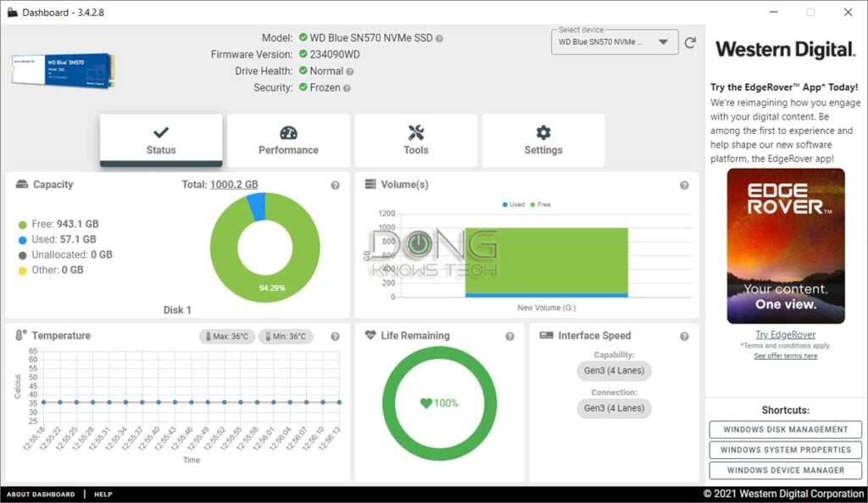This screenshot has height=503, width=868.
Task: Click the blue Used legend dot in Capacity
Action: 23,240
